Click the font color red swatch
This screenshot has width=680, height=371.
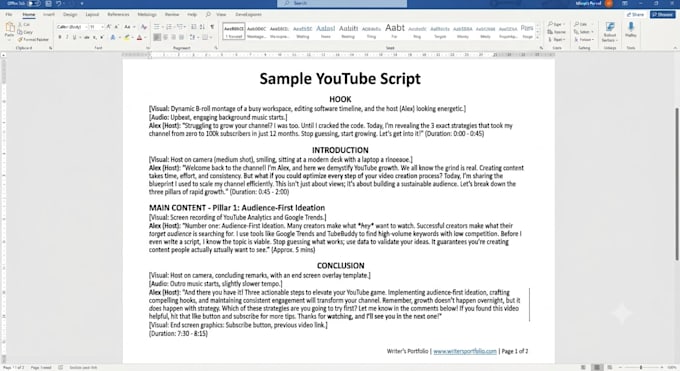point(139,38)
